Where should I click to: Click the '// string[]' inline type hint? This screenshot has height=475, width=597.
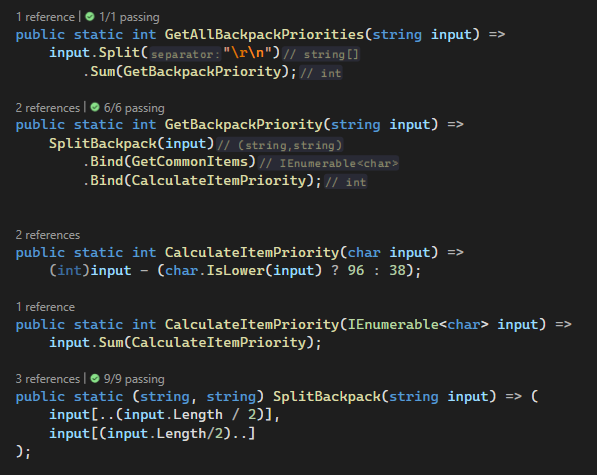click(321, 54)
